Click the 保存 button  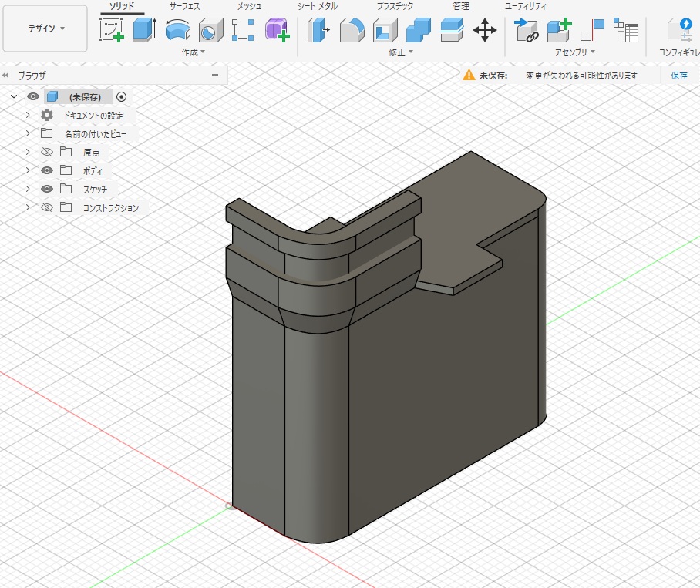tap(679, 76)
